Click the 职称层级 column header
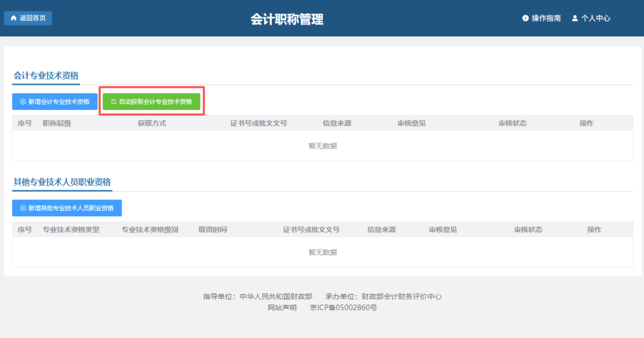The width and height of the screenshot is (644, 338). [x=57, y=123]
